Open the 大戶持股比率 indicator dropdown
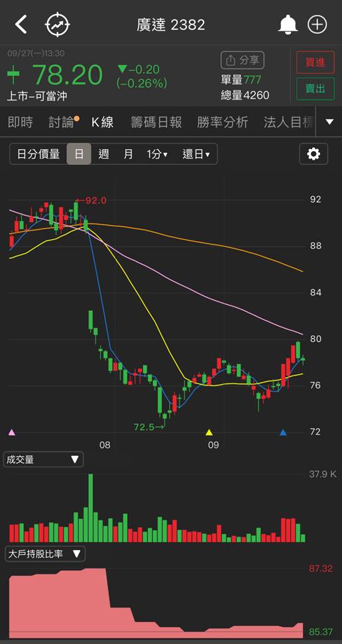The height and width of the screenshot is (644, 342). 44,554
